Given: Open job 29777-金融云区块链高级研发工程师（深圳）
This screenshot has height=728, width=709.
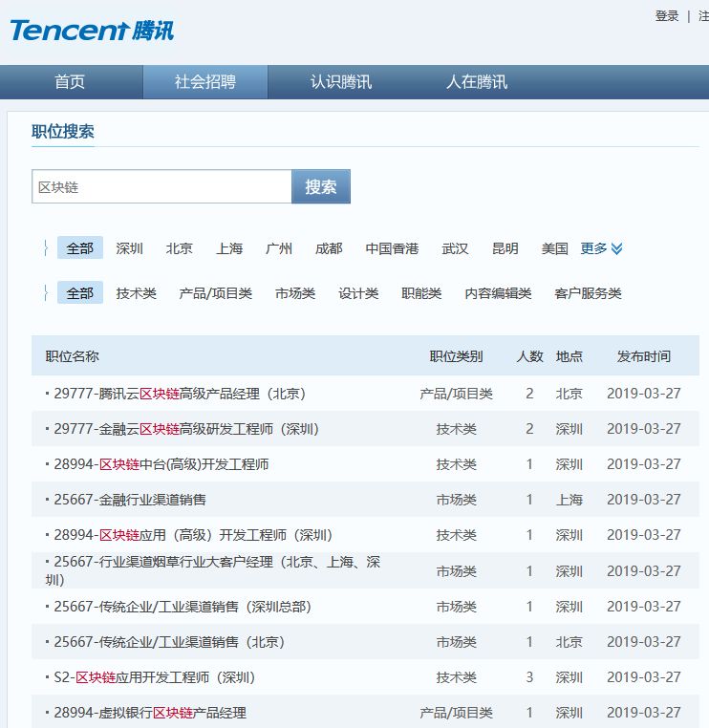Looking at the screenshot, I should tap(186, 429).
